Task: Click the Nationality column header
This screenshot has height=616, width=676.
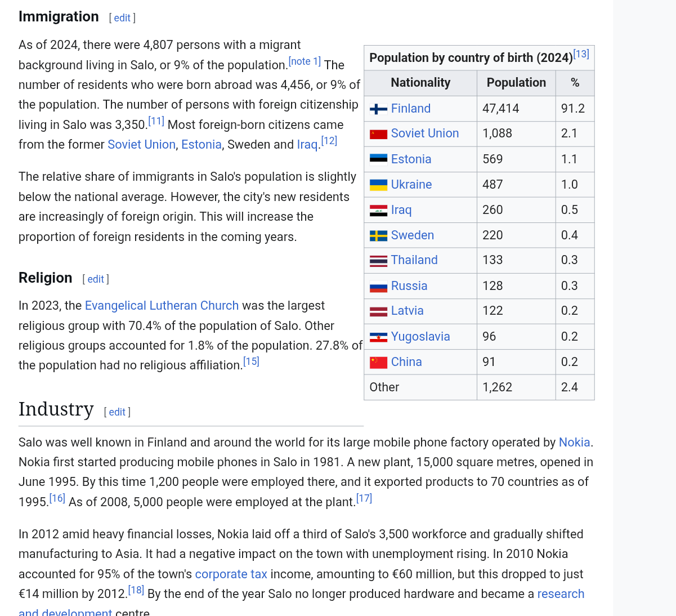Action: pyautogui.click(x=420, y=83)
